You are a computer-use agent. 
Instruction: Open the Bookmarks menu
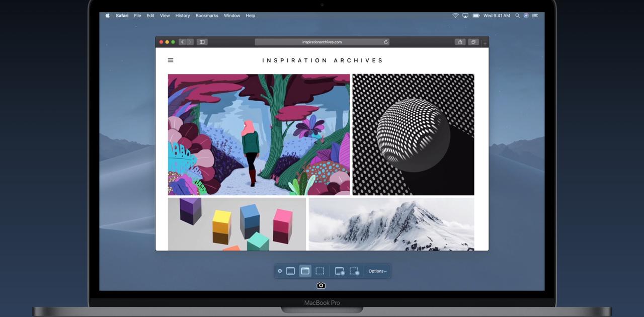point(207,16)
